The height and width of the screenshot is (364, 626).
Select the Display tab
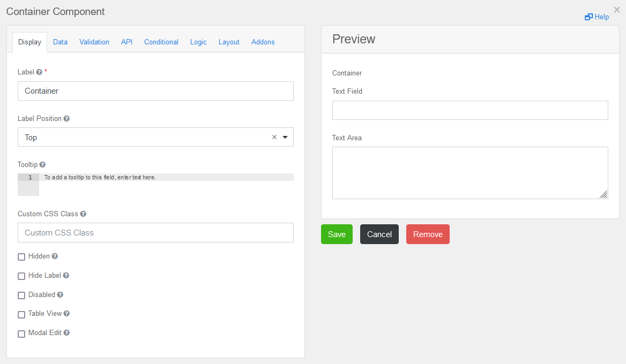29,42
